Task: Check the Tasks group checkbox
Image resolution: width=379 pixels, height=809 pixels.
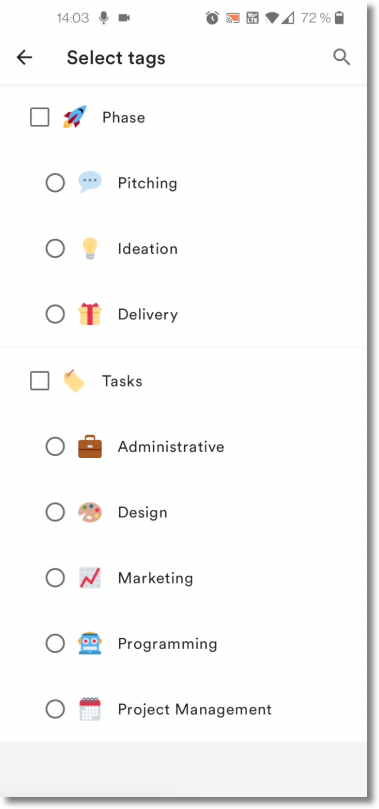Action: click(40, 381)
